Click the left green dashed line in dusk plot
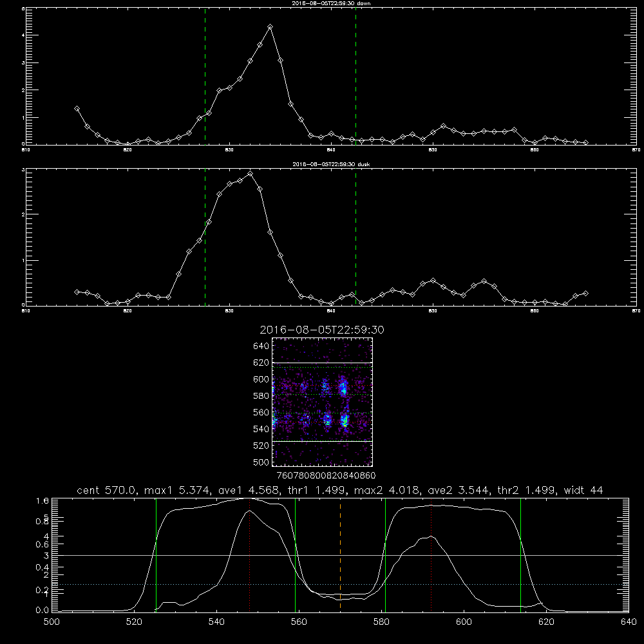 (205, 237)
